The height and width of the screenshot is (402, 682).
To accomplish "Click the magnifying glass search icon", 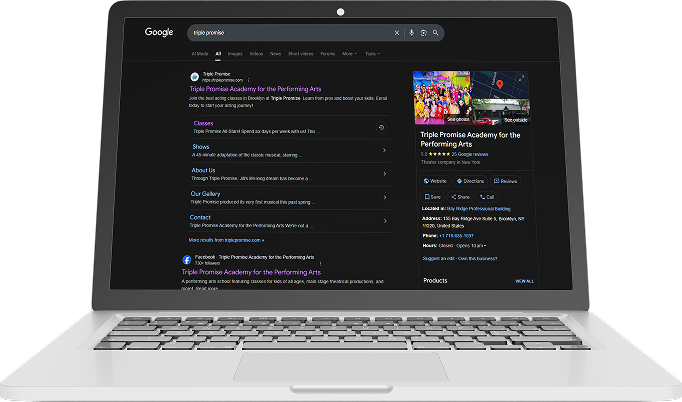I will pos(436,33).
